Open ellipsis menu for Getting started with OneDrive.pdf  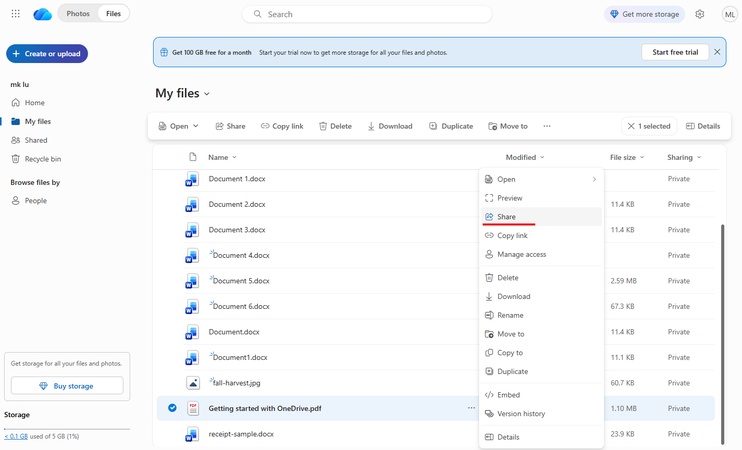tap(471, 408)
